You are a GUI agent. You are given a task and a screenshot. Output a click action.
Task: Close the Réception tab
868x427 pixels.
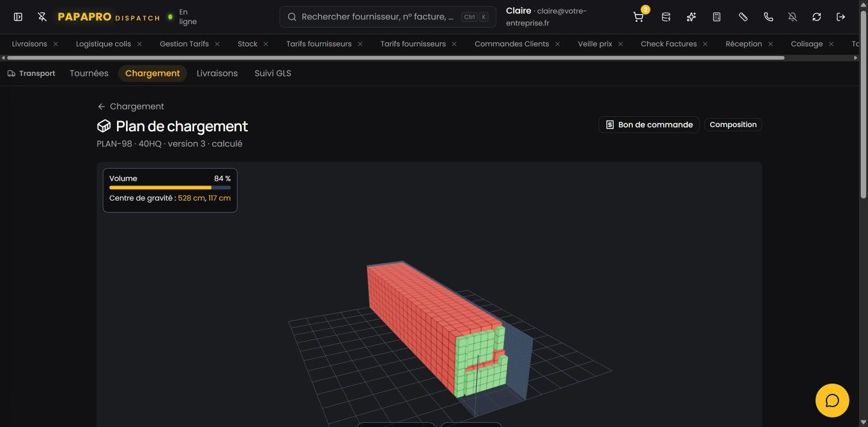(x=770, y=44)
